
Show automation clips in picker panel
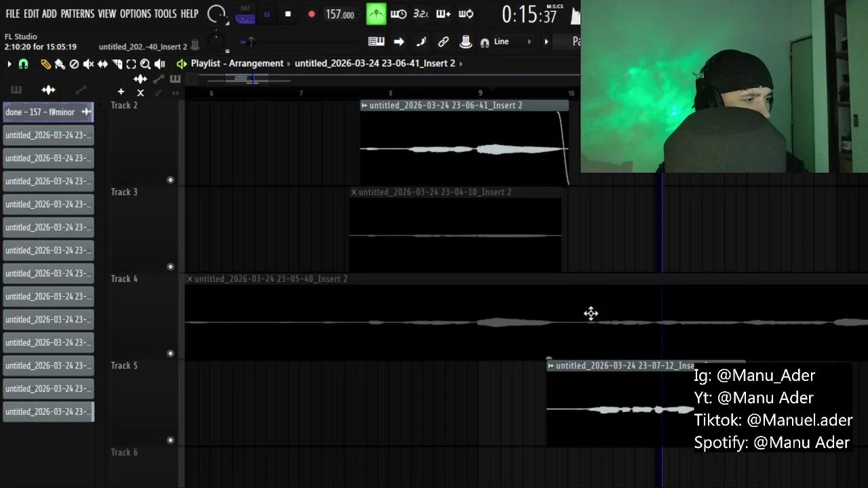[81, 89]
